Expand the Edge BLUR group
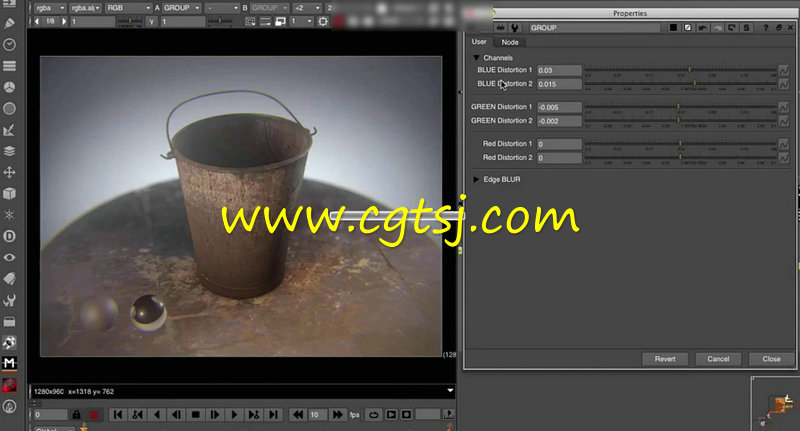The image size is (800, 431). pyautogui.click(x=476, y=180)
